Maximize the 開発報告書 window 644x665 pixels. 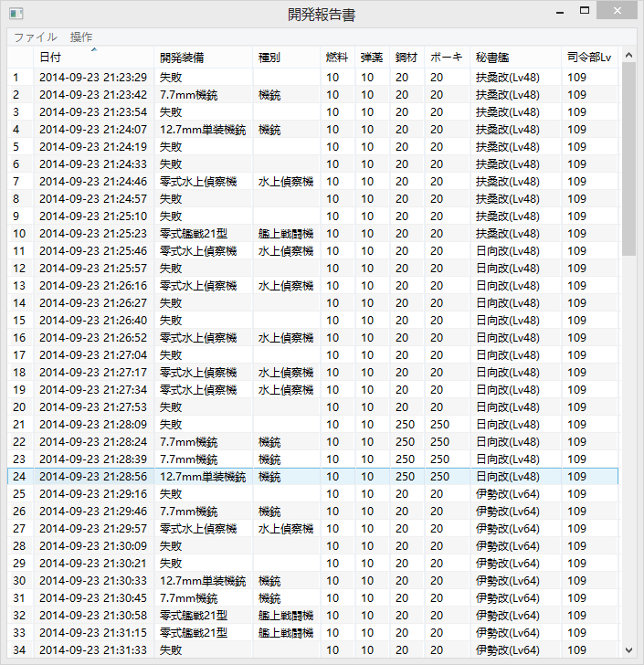click(x=585, y=11)
